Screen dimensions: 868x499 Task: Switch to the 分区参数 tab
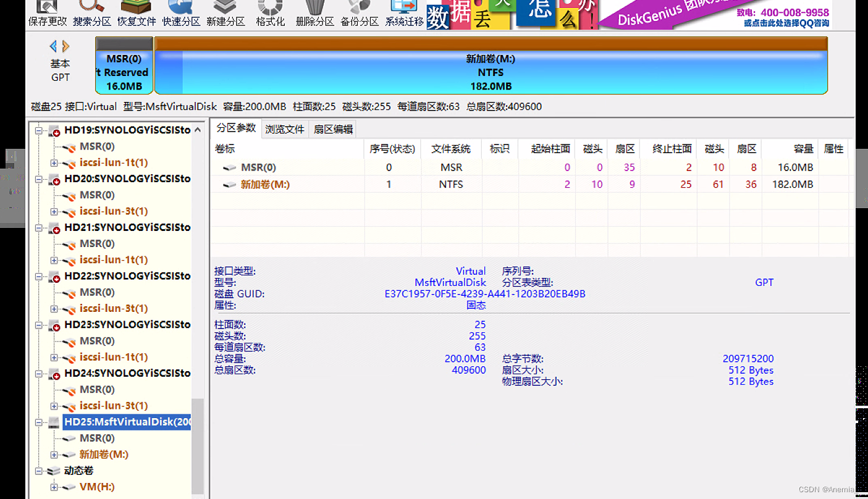click(235, 128)
